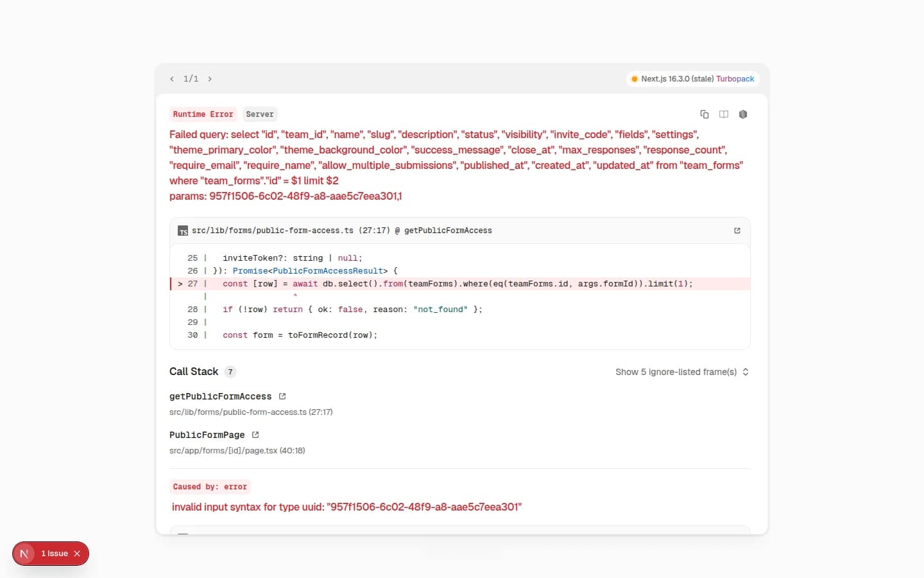Click the PublicFormPage frame name
The image size is (924, 578).
[207, 435]
